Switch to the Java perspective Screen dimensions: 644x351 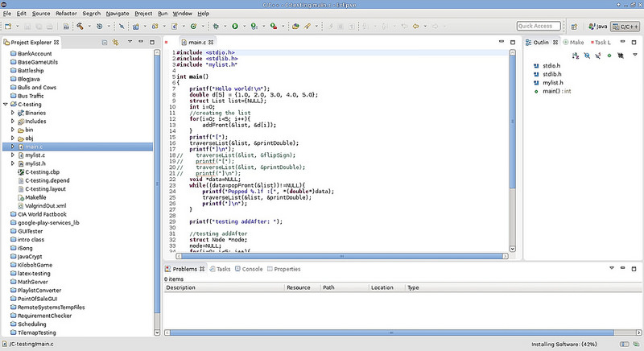(598, 27)
